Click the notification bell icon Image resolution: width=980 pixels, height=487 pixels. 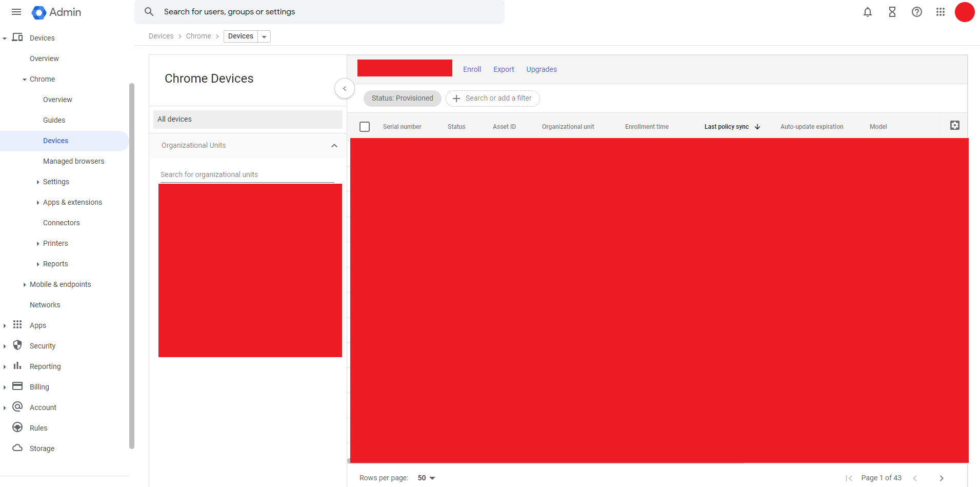tap(867, 12)
